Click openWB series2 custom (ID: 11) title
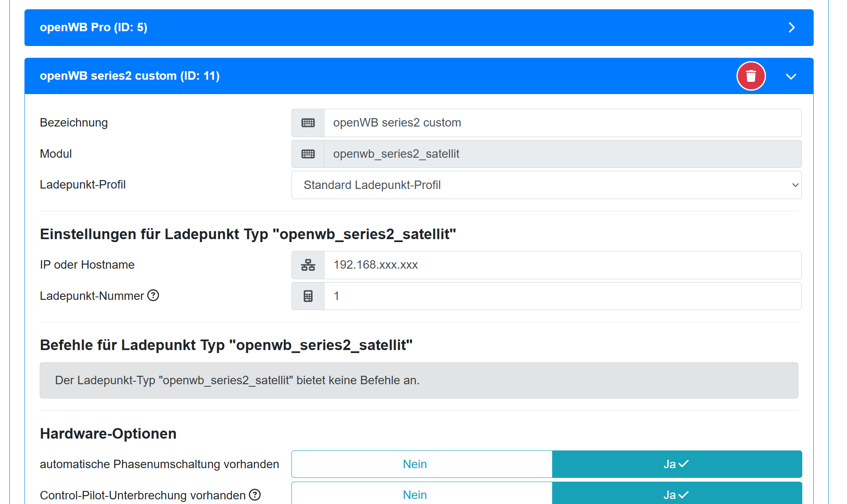Viewport: 847px width, 504px height. 130,76
